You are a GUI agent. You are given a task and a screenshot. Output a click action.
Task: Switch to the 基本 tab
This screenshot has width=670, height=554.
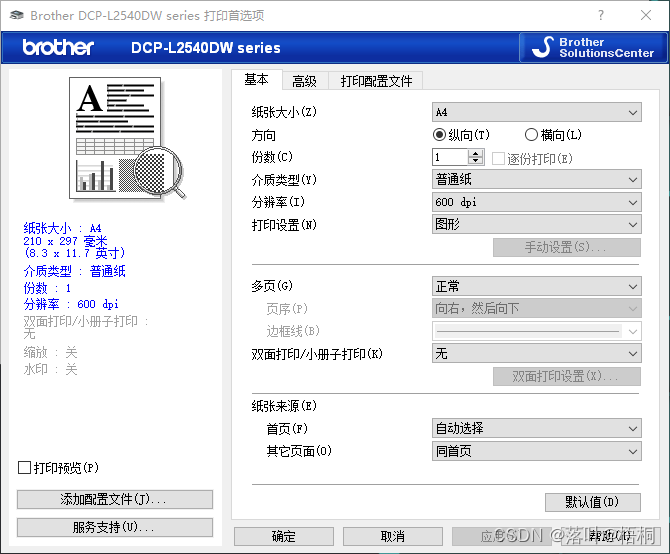click(x=256, y=79)
